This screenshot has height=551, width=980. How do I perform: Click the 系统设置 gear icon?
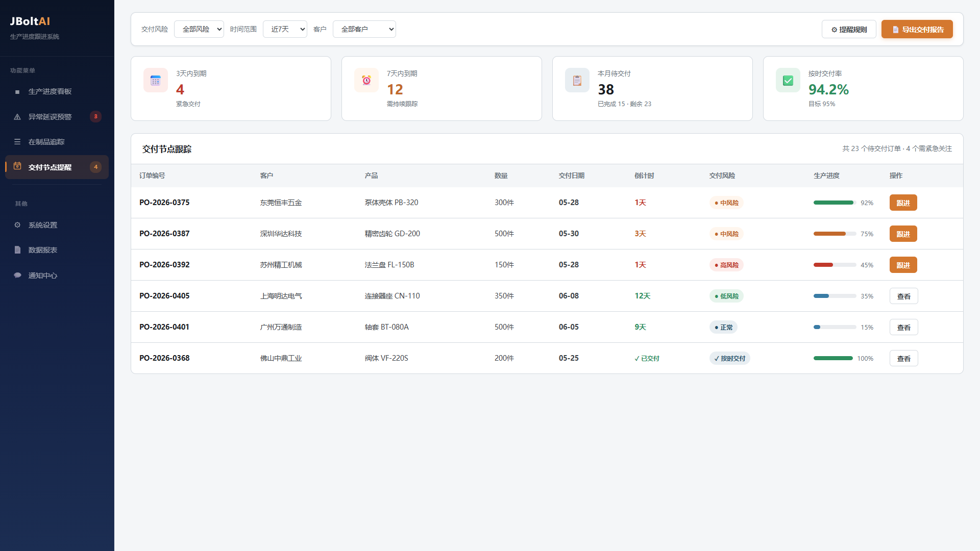(17, 225)
